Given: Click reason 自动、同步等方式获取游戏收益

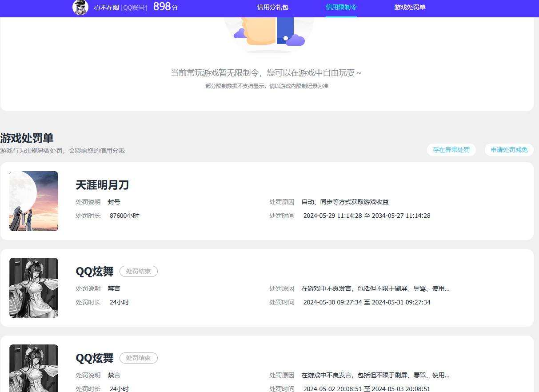Looking at the screenshot, I should 345,202.
